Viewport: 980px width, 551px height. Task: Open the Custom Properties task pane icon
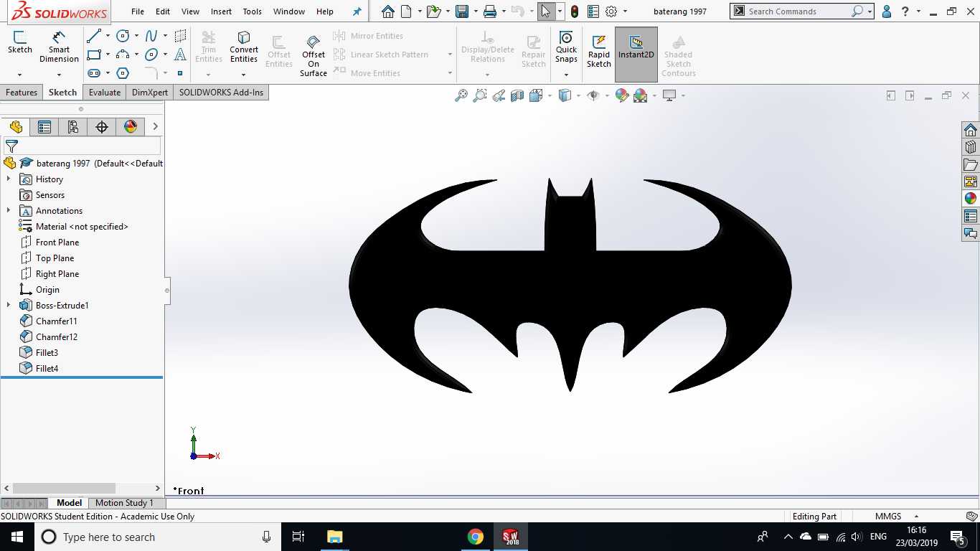click(971, 216)
